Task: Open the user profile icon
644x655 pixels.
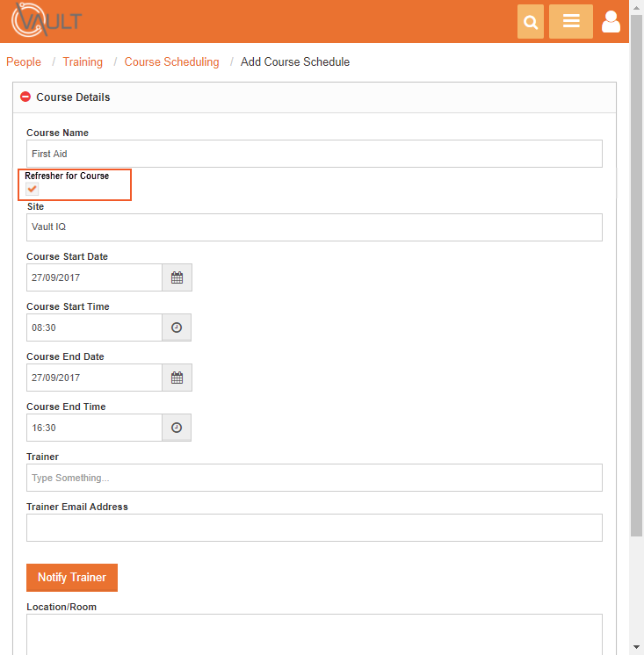Action: 611,21
